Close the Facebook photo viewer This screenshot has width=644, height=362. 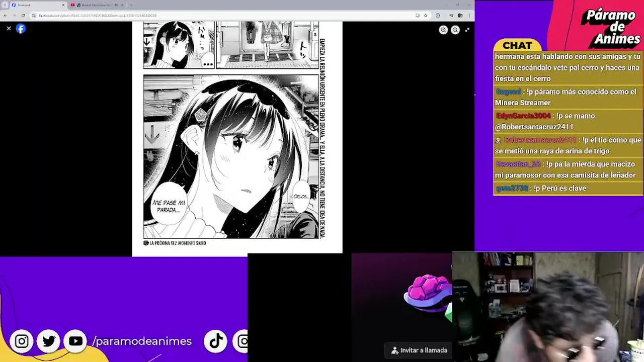9,29
